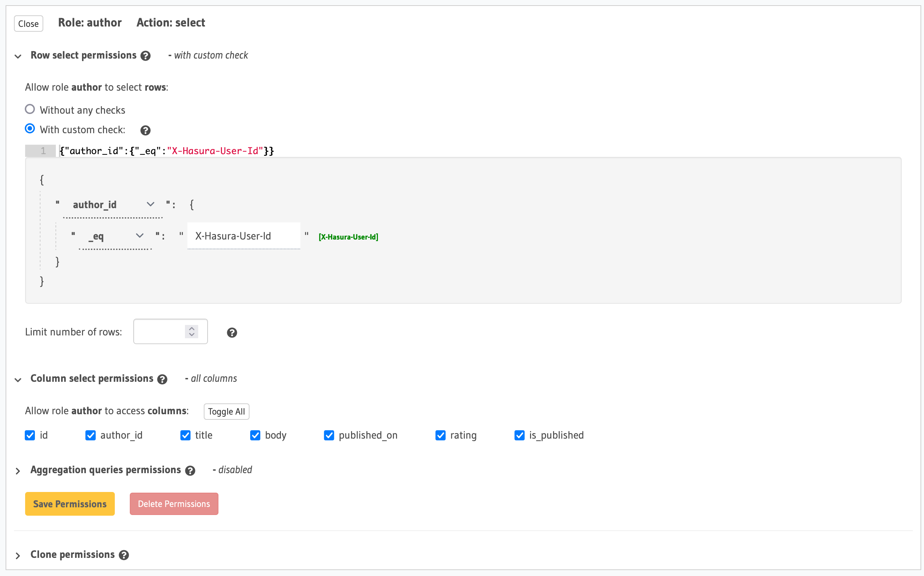Click help icon beside Column select permissions

tap(162, 379)
